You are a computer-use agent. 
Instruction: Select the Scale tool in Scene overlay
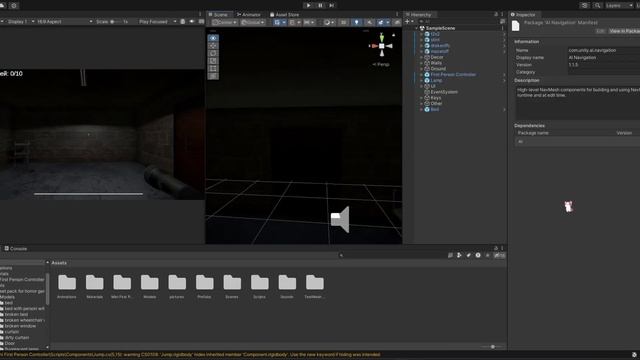[213, 61]
